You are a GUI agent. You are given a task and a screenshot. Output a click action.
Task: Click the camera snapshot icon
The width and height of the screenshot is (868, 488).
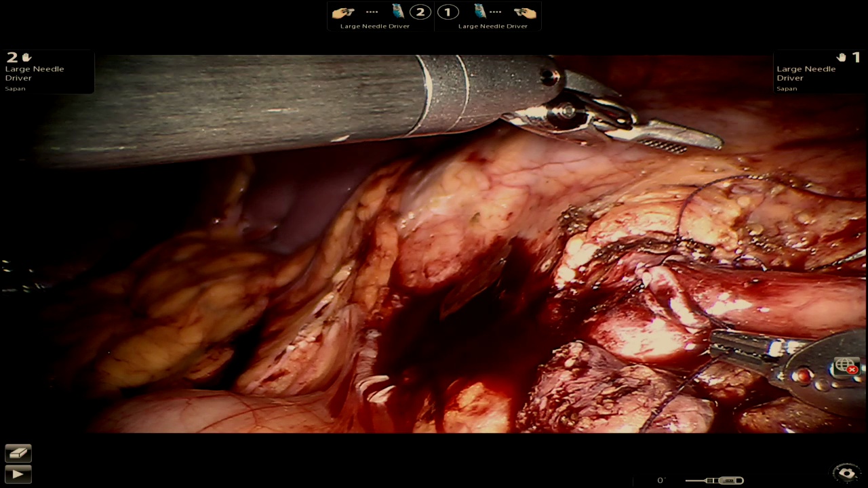click(x=846, y=472)
